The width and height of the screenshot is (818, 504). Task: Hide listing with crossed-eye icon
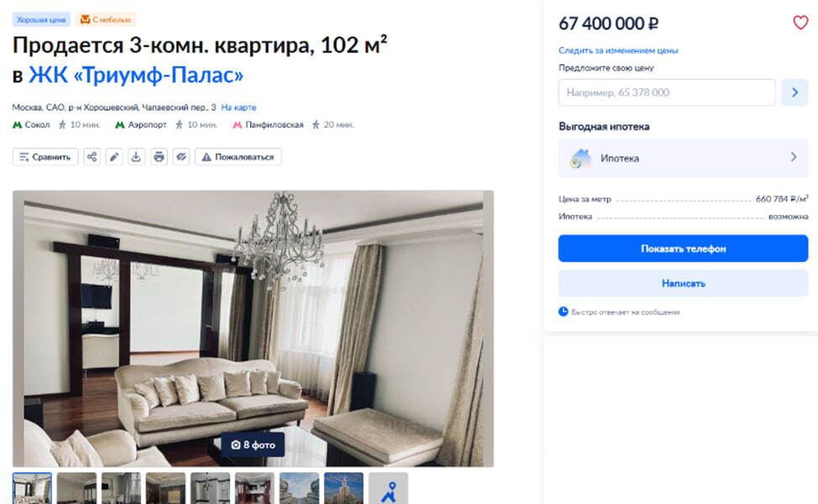pos(181,156)
